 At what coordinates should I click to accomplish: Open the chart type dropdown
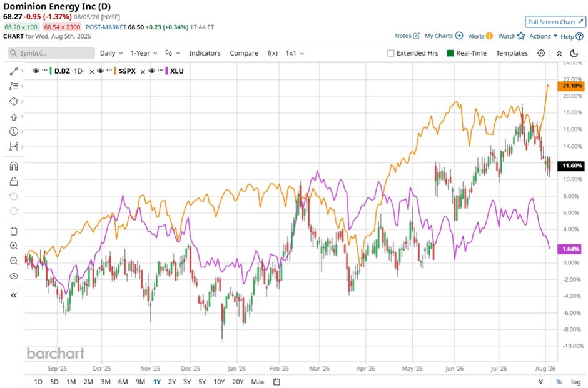pyautogui.click(x=173, y=53)
